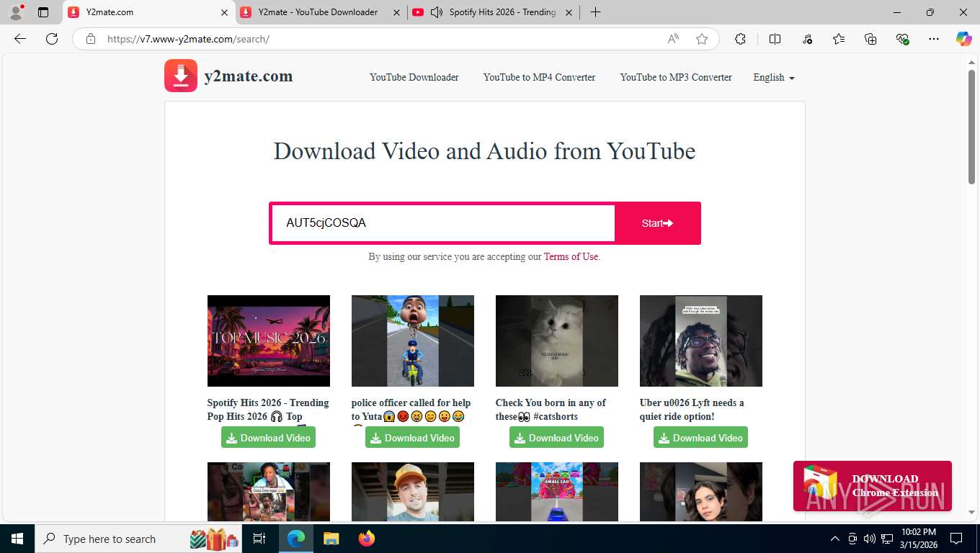Open the Terms of Use link
Viewport: 980px width, 553px height.
571,256
